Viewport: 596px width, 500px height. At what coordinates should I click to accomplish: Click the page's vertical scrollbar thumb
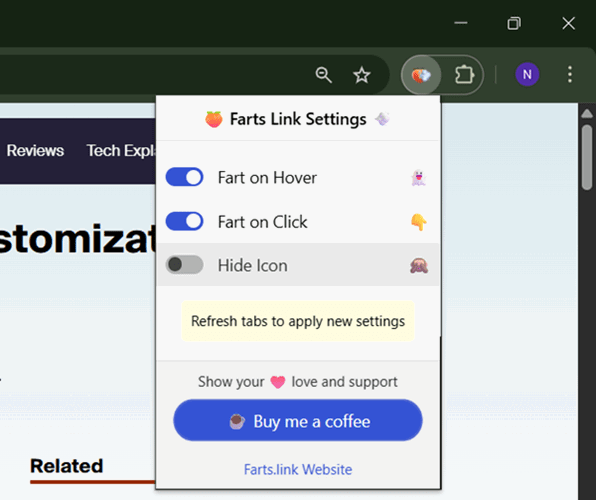(x=587, y=157)
